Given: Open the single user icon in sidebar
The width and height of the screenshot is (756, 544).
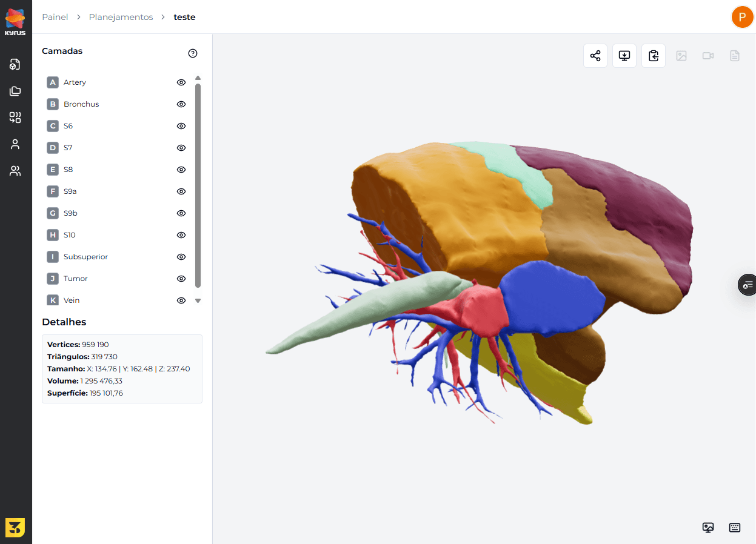Looking at the screenshot, I should pyautogui.click(x=15, y=144).
